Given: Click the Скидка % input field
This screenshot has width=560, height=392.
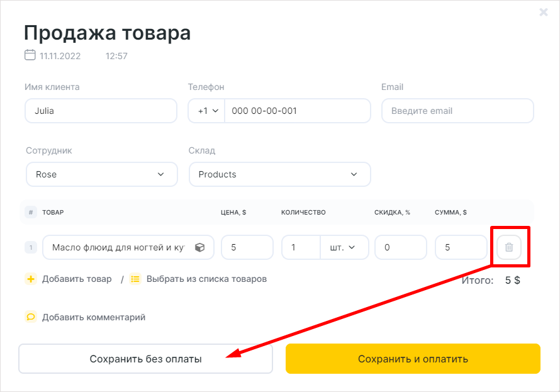Looking at the screenshot, I should [401, 247].
